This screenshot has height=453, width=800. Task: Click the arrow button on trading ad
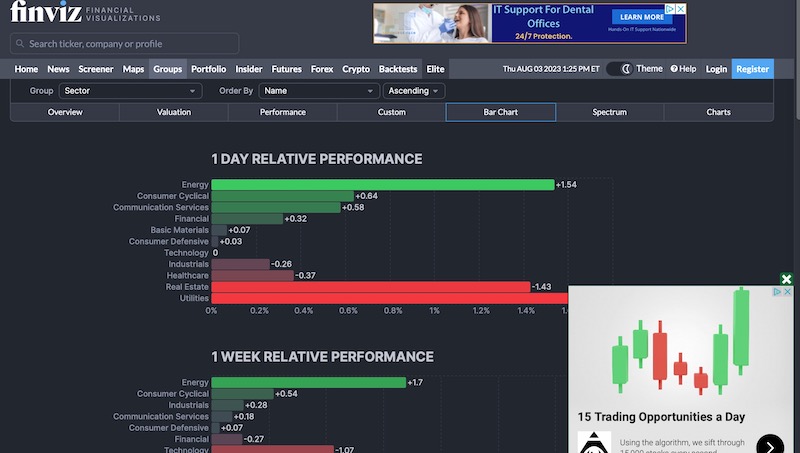[770, 444]
